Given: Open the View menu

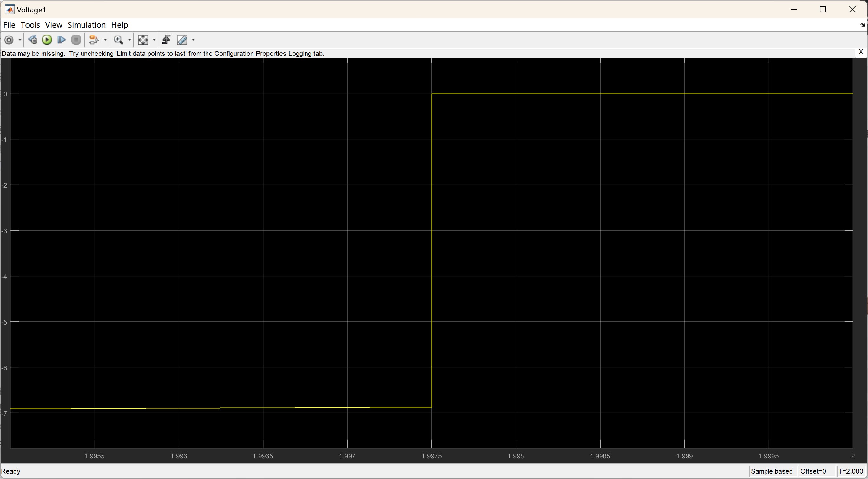Looking at the screenshot, I should (x=53, y=25).
